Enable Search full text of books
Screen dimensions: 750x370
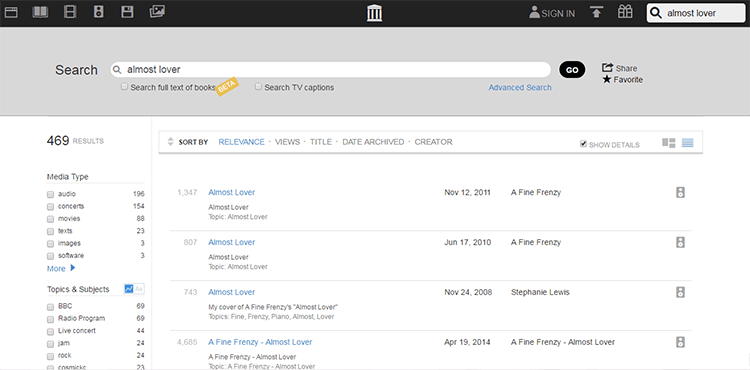[x=124, y=87]
